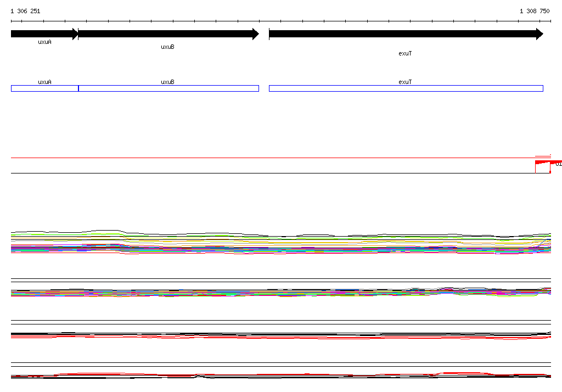Click the blue uxuA annotation box
The width and height of the screenshot is (562, 392).
(45, 88)
